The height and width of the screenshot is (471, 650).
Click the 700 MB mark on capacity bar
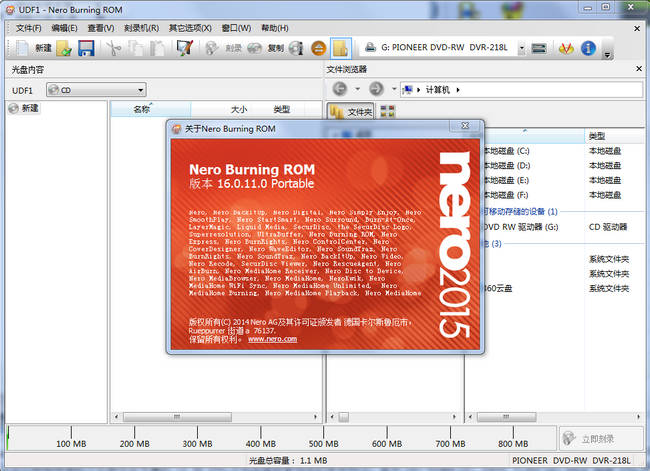coord(450,443)
